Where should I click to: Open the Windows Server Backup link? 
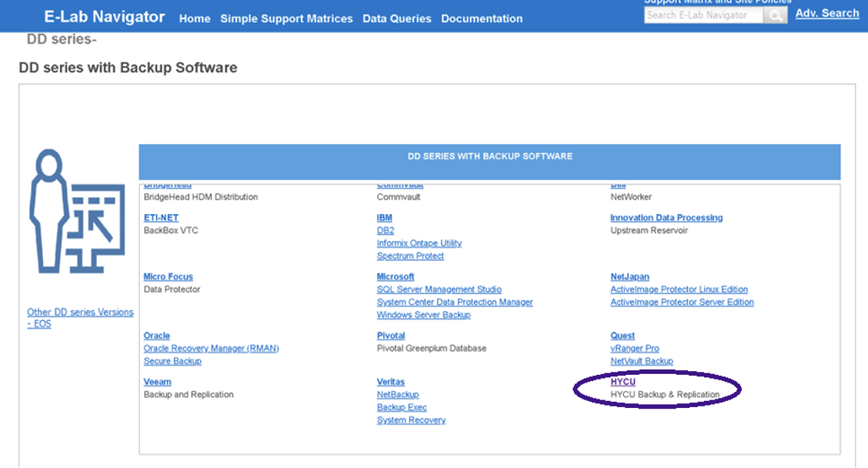coord(423,315)
